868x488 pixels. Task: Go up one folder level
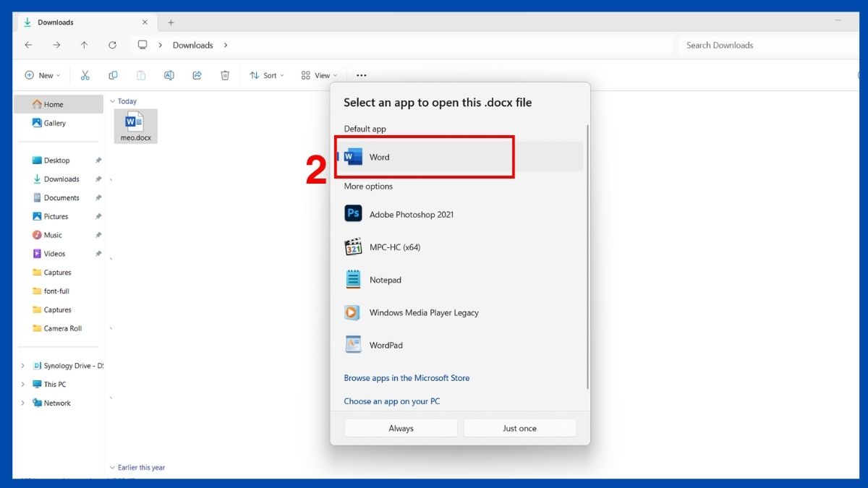(x=84, y=45)
